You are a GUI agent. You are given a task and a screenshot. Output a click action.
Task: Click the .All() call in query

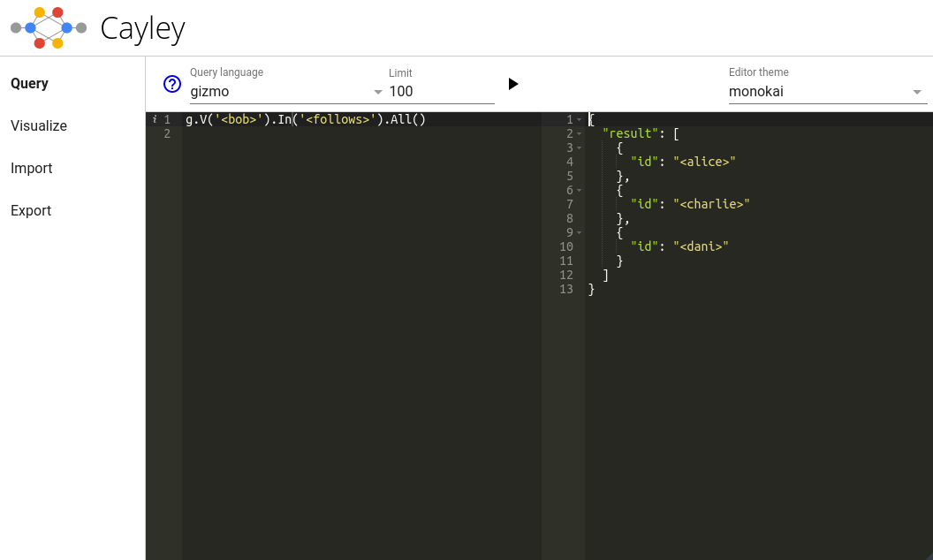click(405, 119)
